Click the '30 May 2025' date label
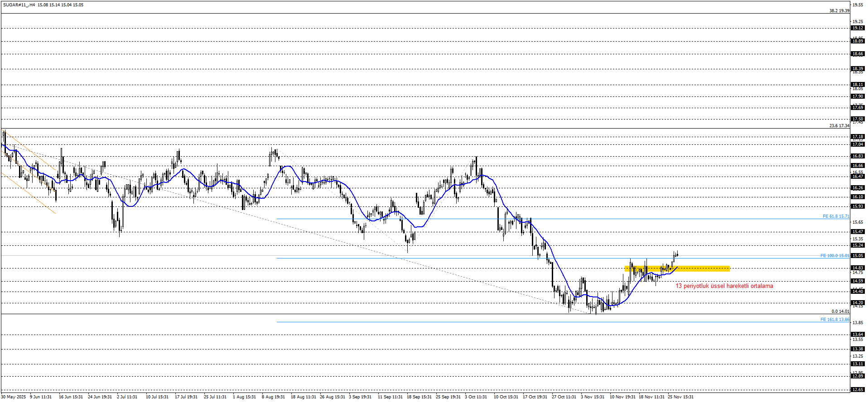 click(x=14, y=397)
